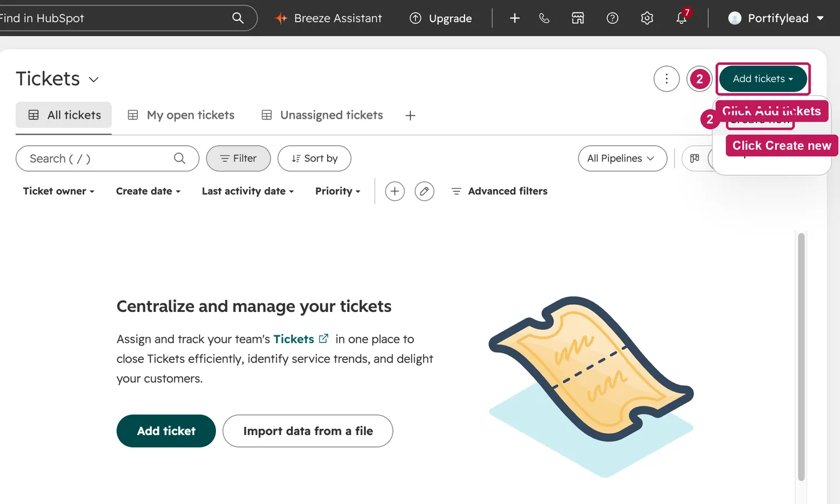Click the help question mark icon
The height and width of the screenshot is (504, 840).
coord(612,18)
